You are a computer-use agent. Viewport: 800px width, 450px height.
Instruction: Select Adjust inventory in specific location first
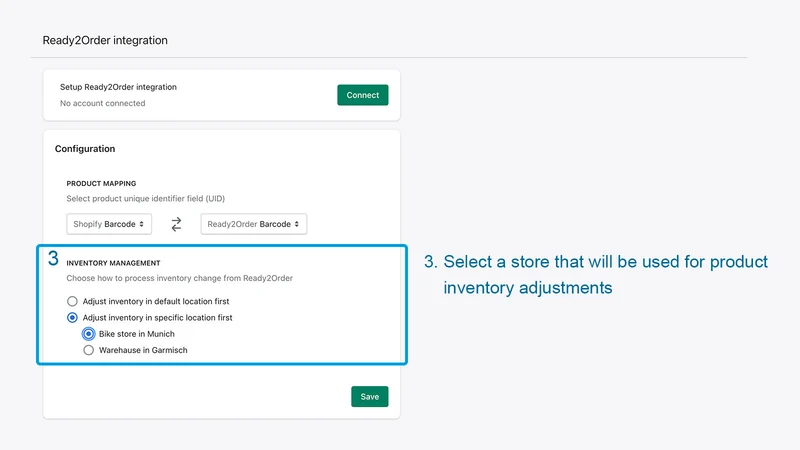pyautogui.click(x=72, y=317)
